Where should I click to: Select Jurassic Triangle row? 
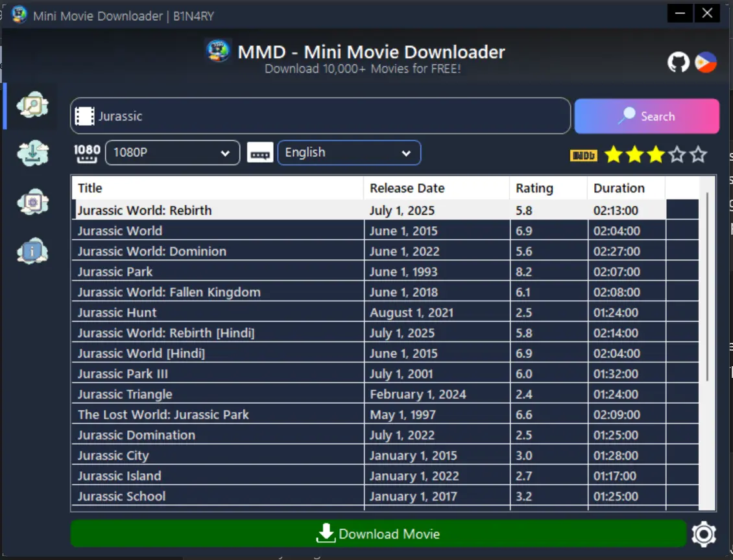tap(385, 394)
